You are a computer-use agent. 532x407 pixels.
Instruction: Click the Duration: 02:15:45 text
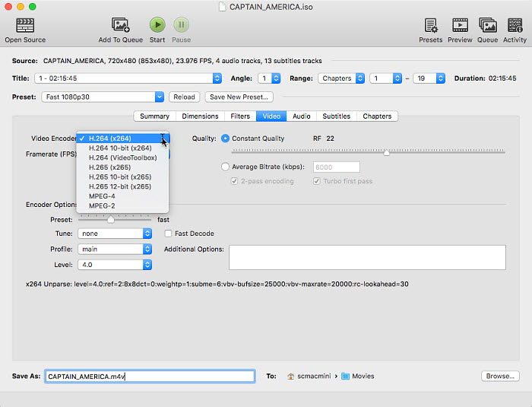[x=485, y=78]
